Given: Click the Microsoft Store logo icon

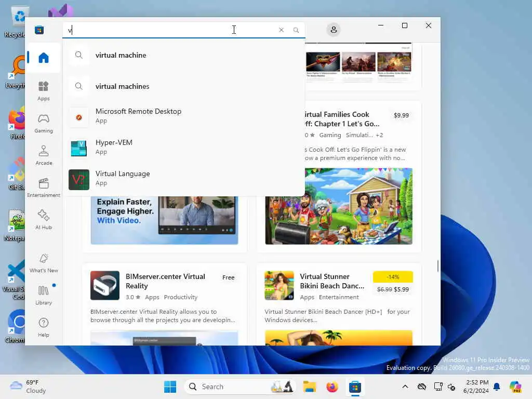Looking at the screenshot, I should pos(39,30).
